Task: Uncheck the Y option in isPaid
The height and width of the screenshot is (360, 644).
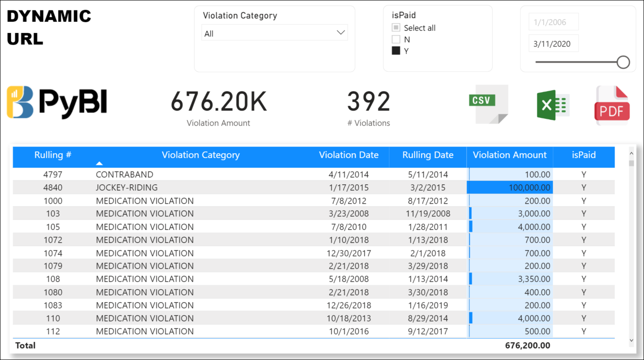Action: [396, 51]
